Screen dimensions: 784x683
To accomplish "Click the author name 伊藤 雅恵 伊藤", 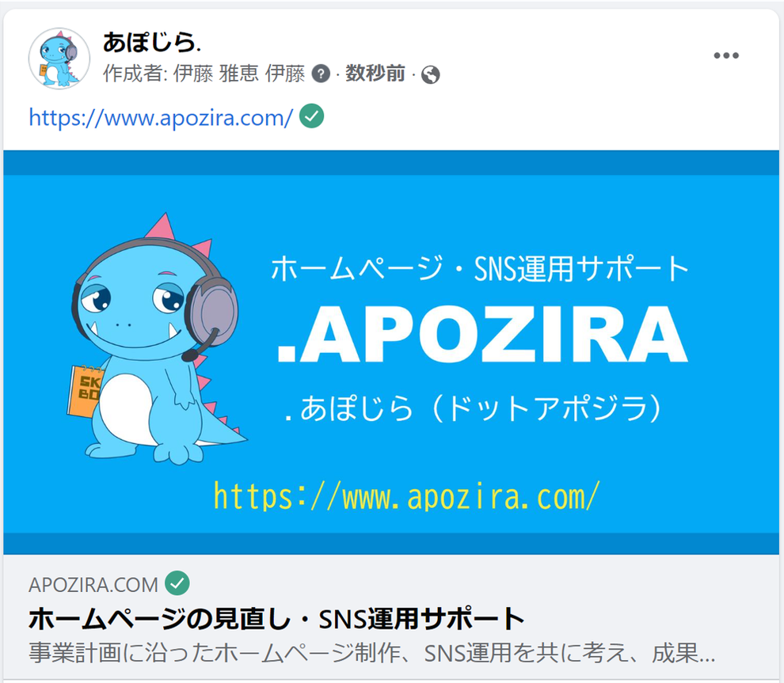I will [x=239, y=74].
